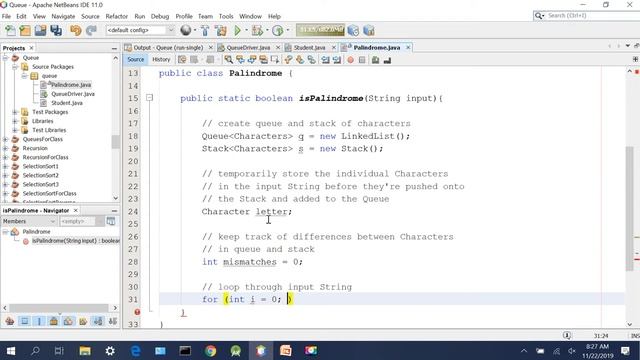Click the Shift Line Right editor icon
The height and width of the screenshot is (360, 640).
(337, 60)
